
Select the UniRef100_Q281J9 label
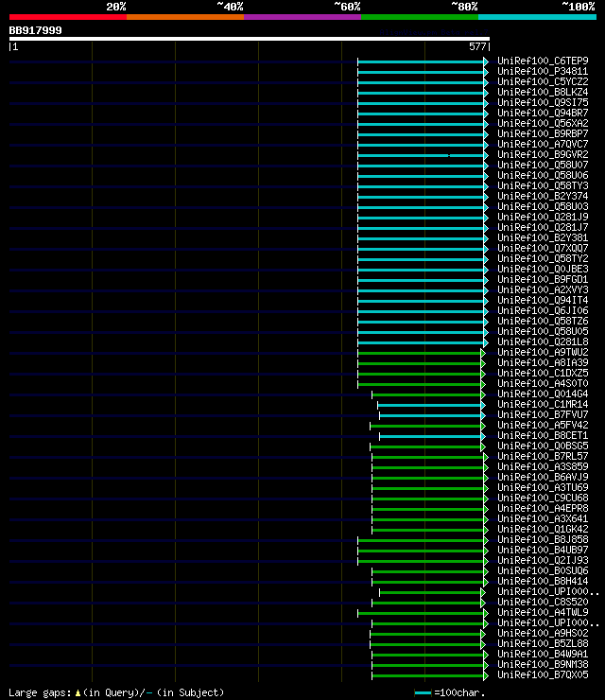[543, 217]
